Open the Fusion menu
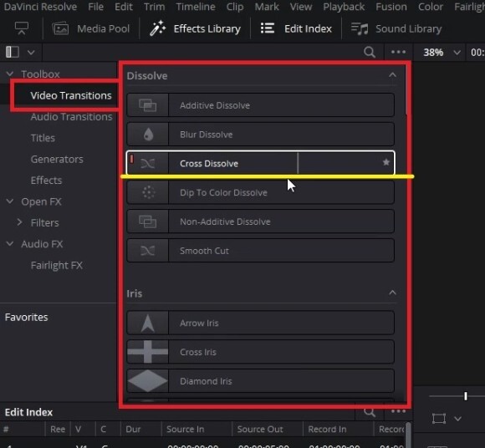Image resolution: width=485 pixels, height=448 pixels. tap(391, 7)
